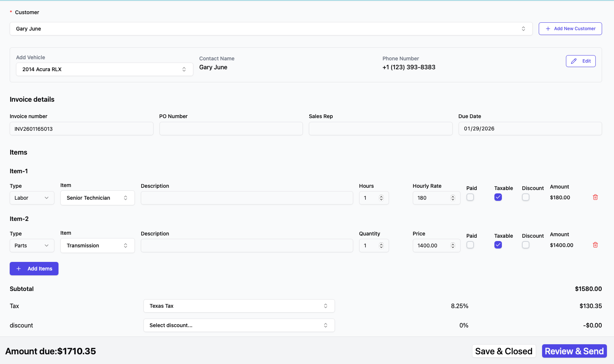614x364 pixels.
Task: Adjust the Hours stepper arrows in Item-1
Action: point(381,198)
